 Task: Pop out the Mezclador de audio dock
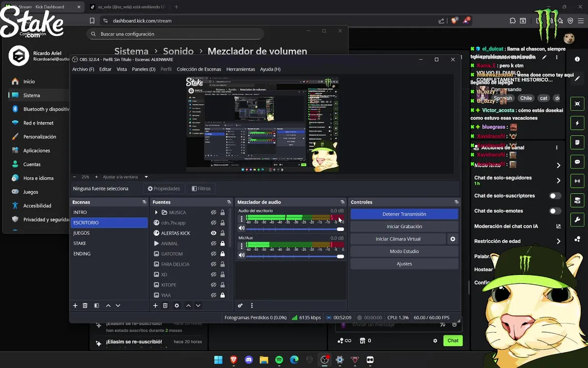[342, 202]
